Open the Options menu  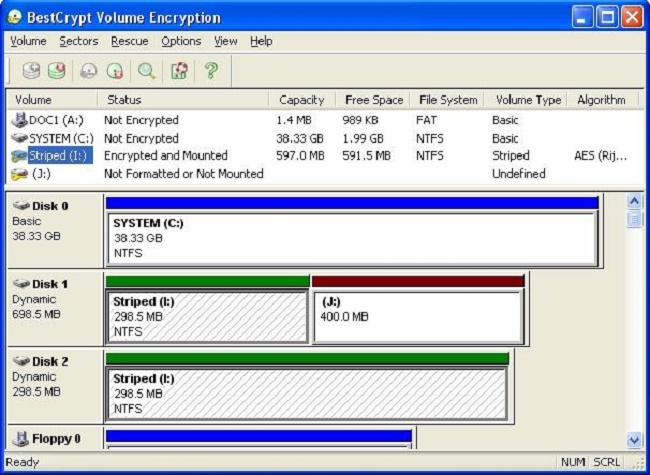point(181,41)
